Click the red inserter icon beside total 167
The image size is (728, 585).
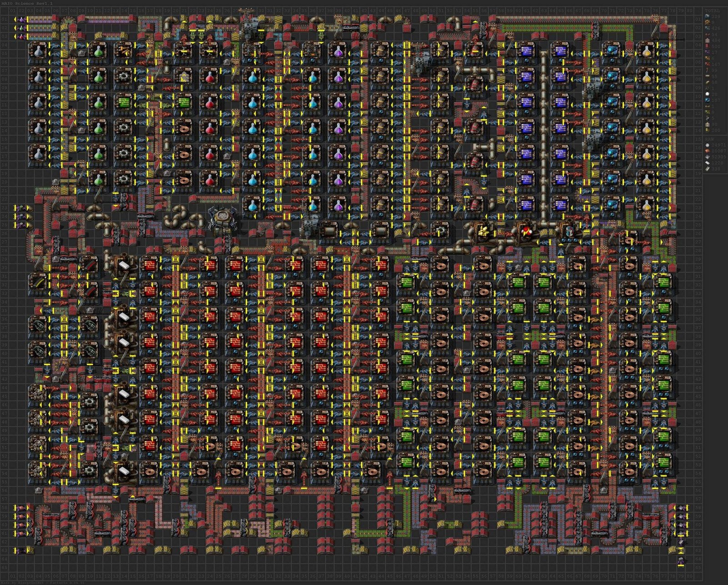(707, 64)
